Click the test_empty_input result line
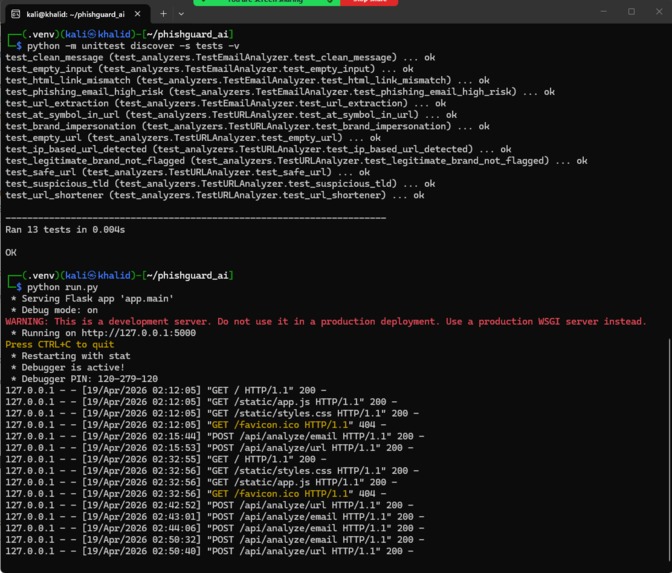 pyautogui.click(x=209, y=69)
